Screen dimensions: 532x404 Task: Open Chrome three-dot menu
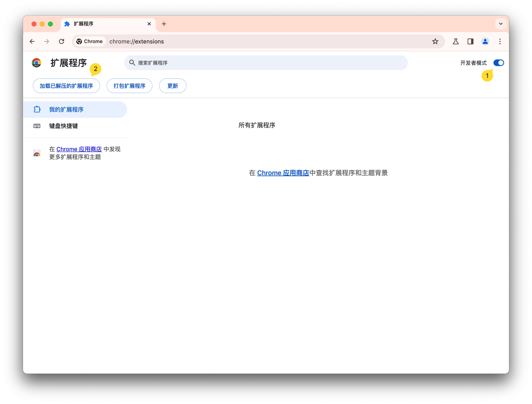pos(500,41)
